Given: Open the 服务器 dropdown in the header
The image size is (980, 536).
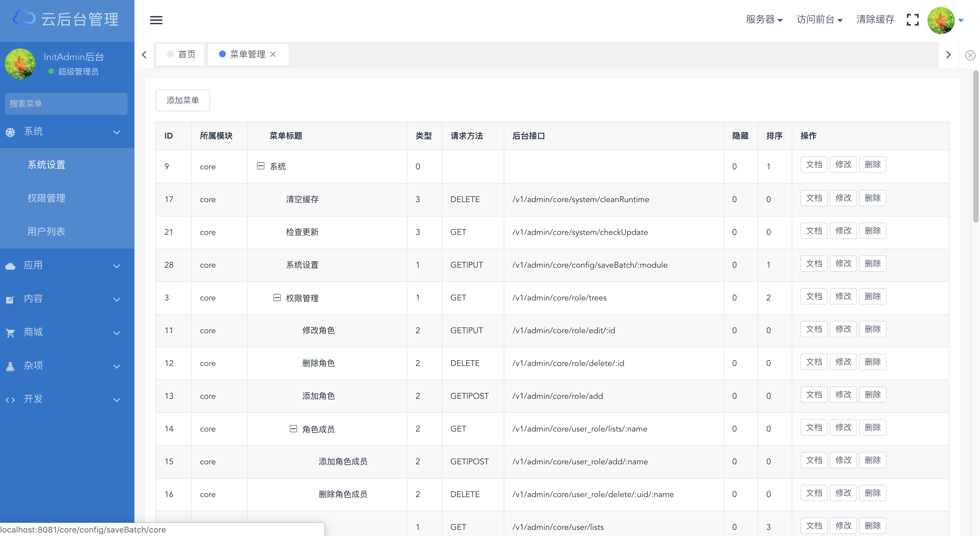Looking at the screenshot, I should [764, 19].
